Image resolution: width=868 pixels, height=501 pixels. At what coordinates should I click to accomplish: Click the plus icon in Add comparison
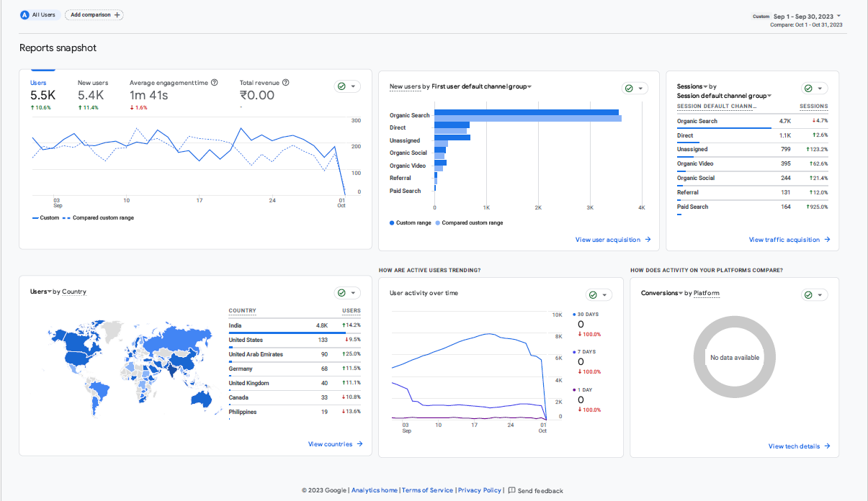pyautogui.click(x=117, y=14)
